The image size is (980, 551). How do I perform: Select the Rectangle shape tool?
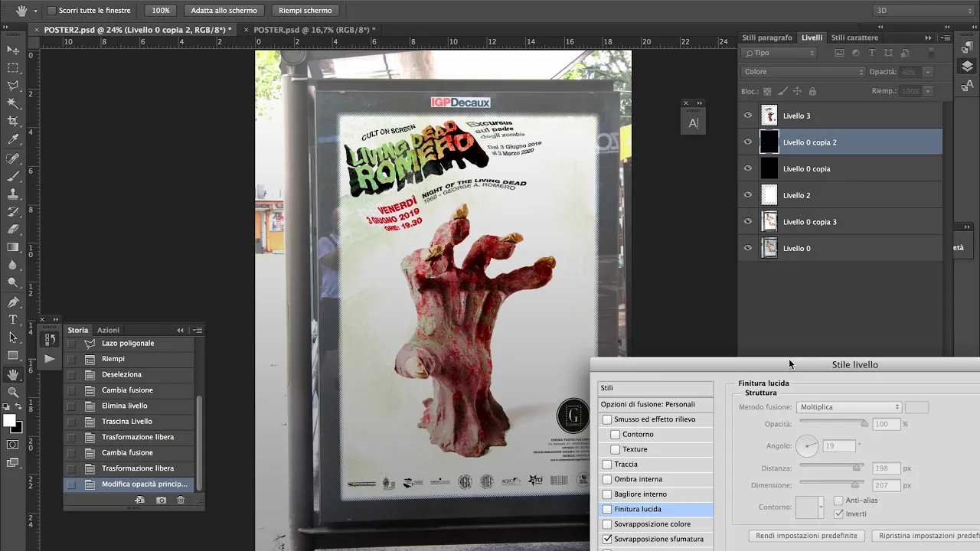point(13,355)
